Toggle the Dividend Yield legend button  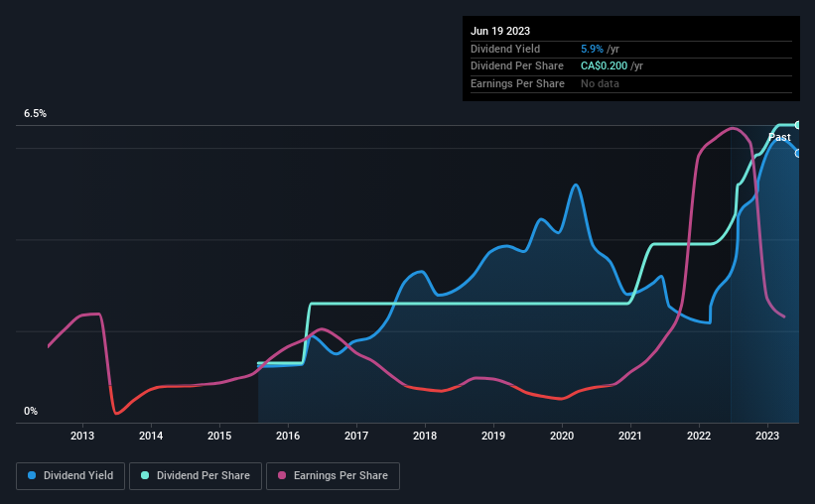pyautogui.click(x=70, y=476)
